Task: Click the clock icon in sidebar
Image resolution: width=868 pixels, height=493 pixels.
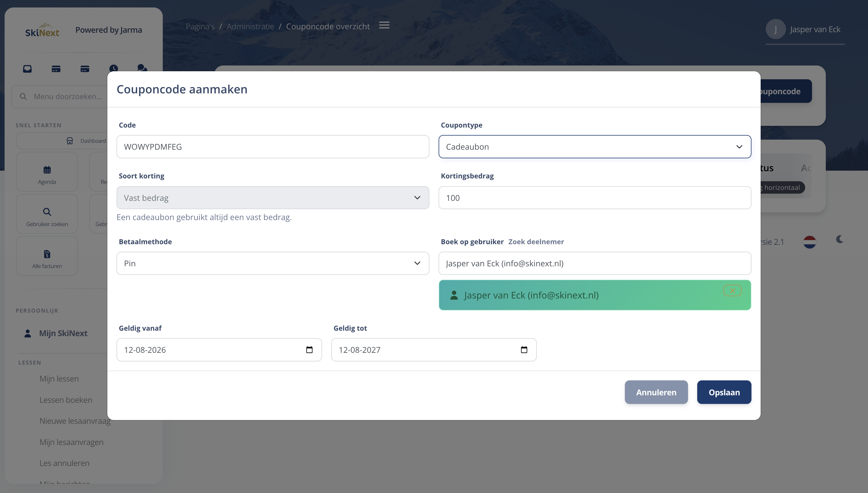Action: coord(114,68)
